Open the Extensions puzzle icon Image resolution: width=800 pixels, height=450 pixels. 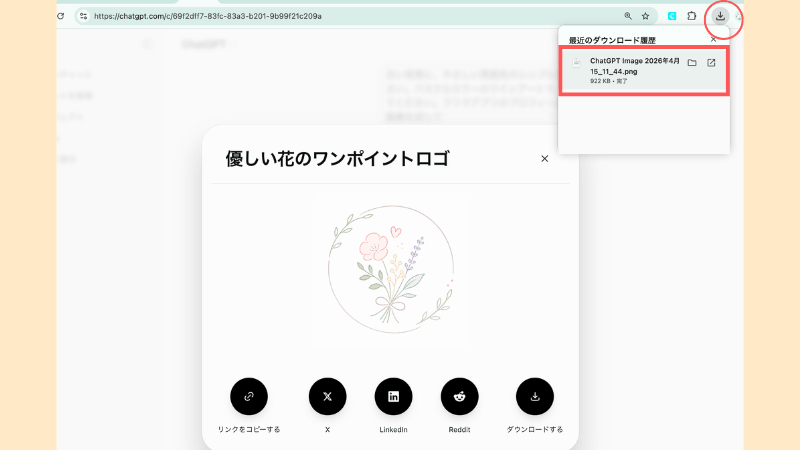tap(691, 16)
